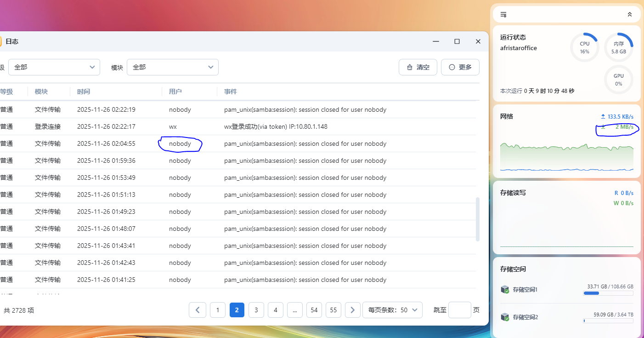Screen dimensions: 644x338
Task: Open the module filter dropdown
Action: click(172, 67)
